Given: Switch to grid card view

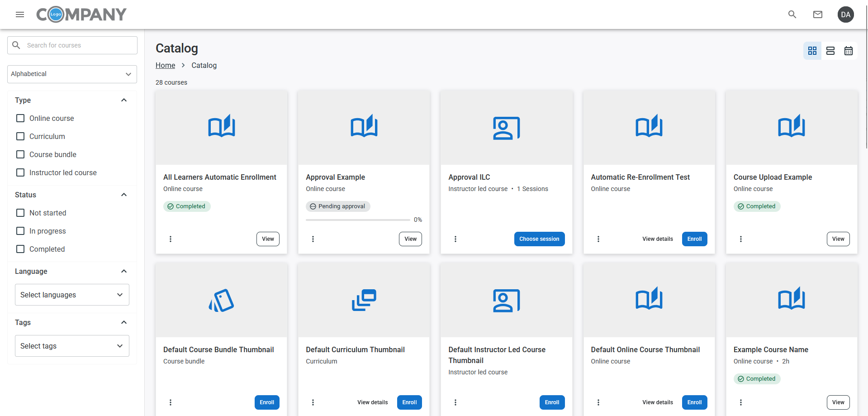Looking at the screenshot, I should click(x=812, y=51).
